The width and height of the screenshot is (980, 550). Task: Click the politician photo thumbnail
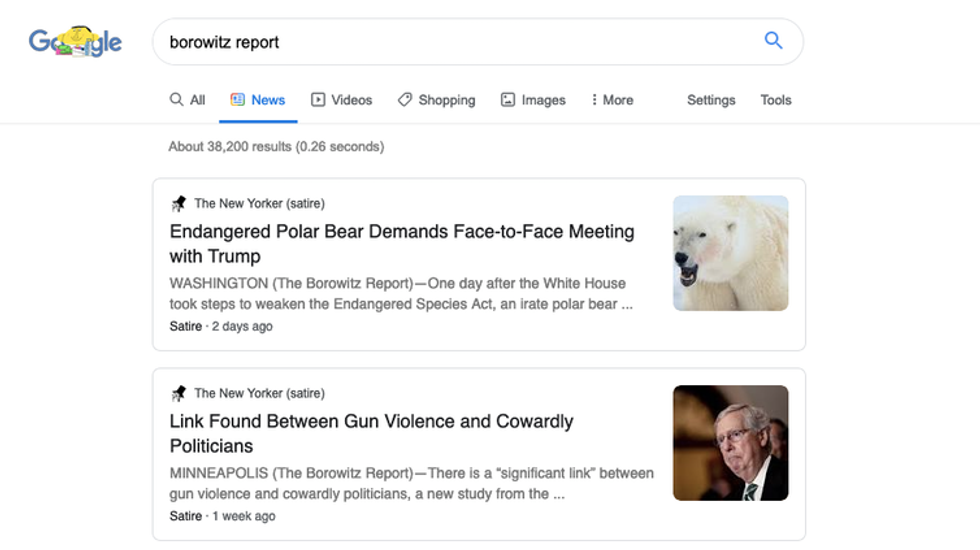point(730,443)
